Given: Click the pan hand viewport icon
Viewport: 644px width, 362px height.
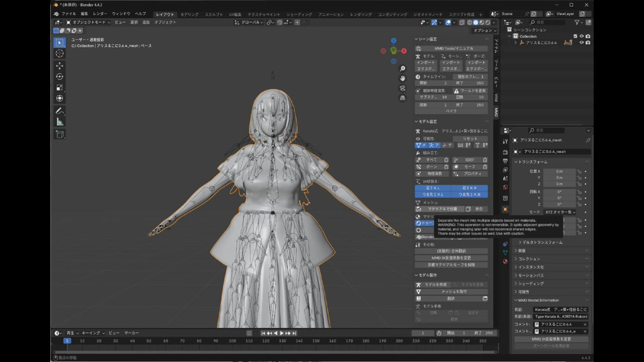Looking at the screenshot, I should 402,78.
